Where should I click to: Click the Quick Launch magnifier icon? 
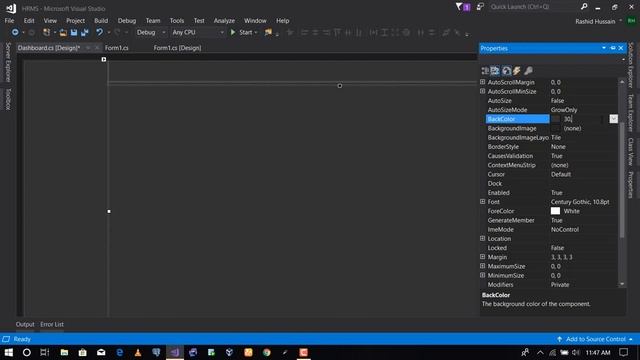[584, 7]
